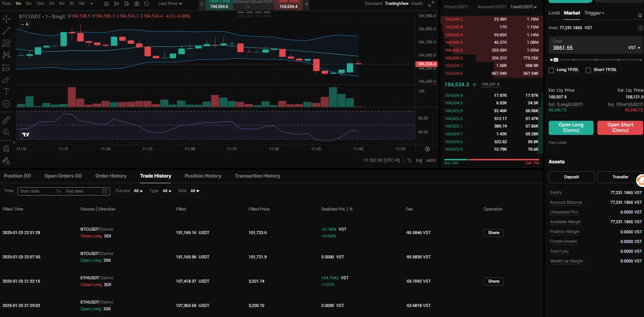Open the long/short position projection tool
This screenshot has height=317, width=644.
(x=6, y=68)
